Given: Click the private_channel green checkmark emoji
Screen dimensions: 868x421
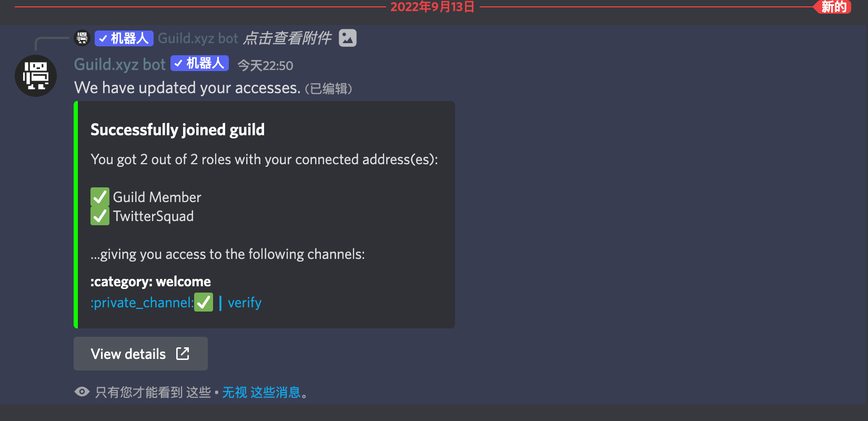Looking at the screenshot, I should tap(204, 302).
